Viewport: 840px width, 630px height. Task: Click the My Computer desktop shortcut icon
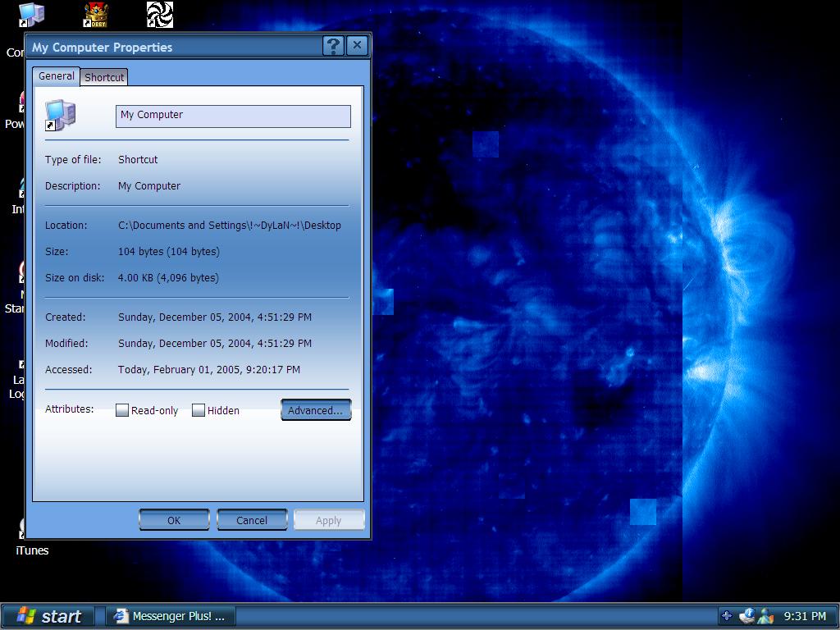pyautogui.click(x=31, y=15)
